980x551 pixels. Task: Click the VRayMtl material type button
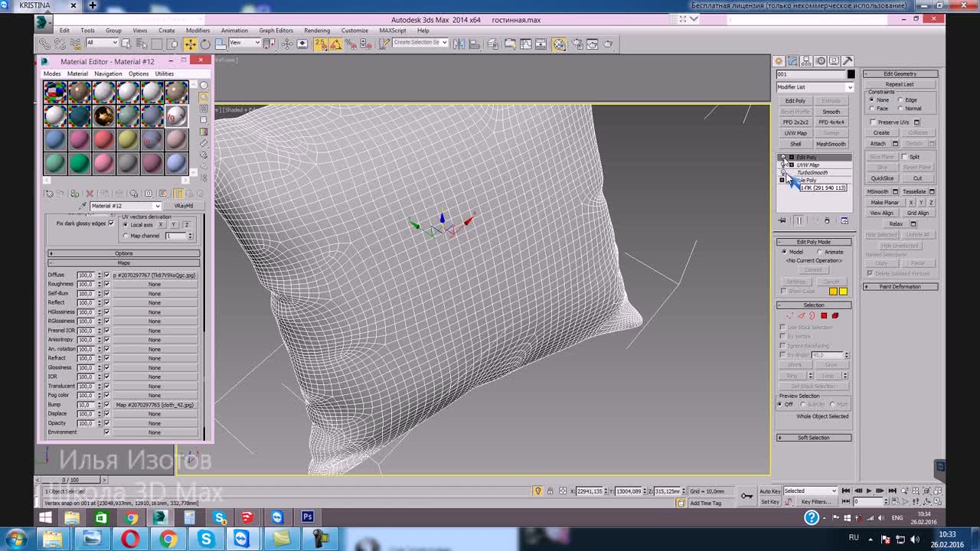click(x=184, y=206)
